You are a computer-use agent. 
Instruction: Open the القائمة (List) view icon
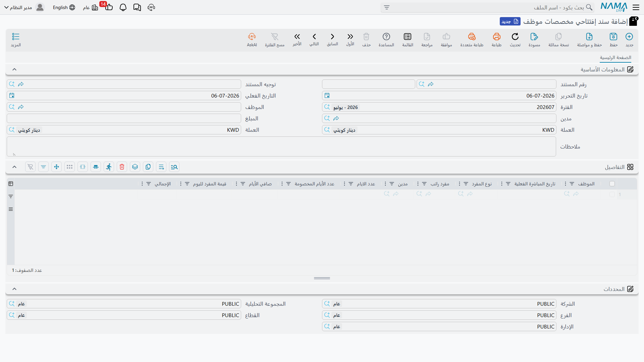pos(408,40)
